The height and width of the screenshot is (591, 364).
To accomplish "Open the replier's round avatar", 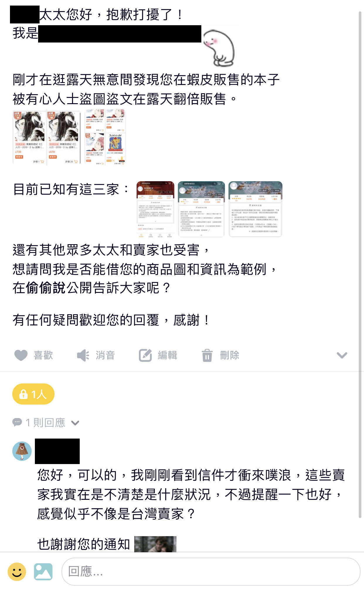I will point(22,451).
